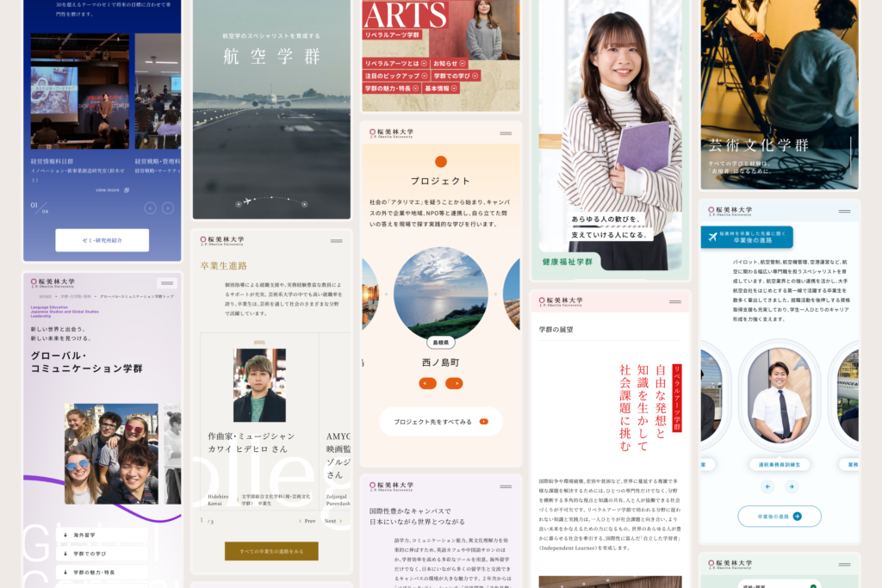The width and height of the screenshot is (882, 588).
Task: Click blue right arrow under 運航乗務員訓練生
Action: point(792,486)
